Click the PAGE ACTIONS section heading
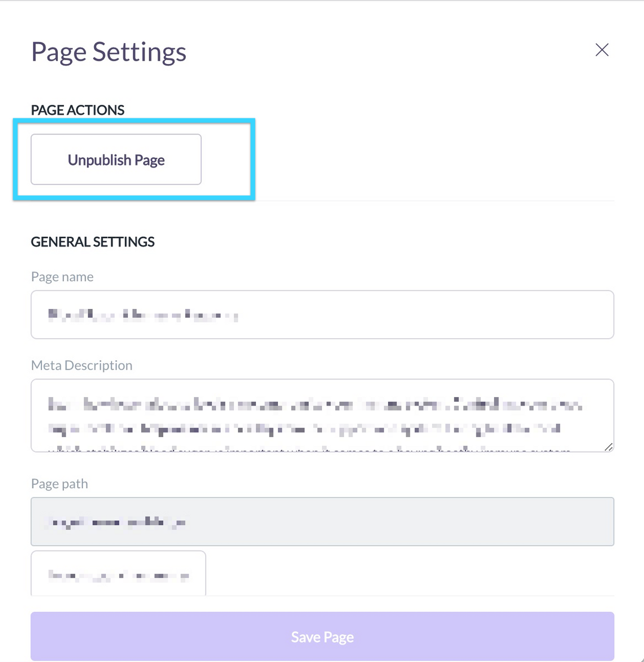Screen dimensions: 644x662 click(78, 110)
